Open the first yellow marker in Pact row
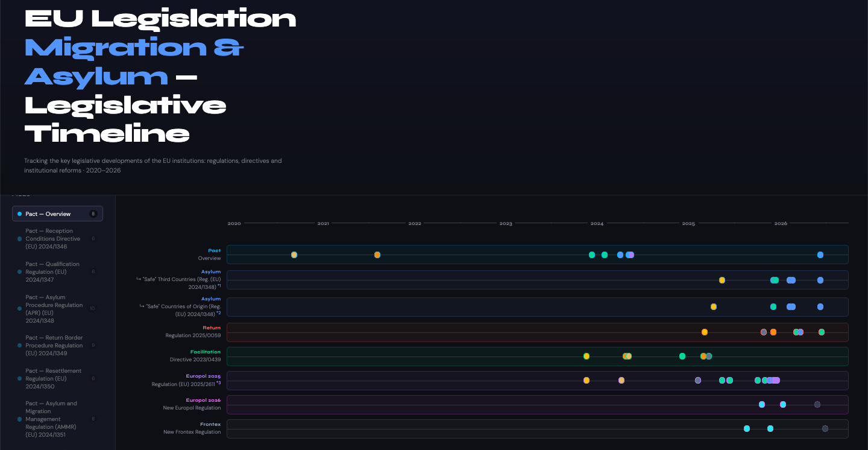This screenshot has width=868, height=450. 294,255
